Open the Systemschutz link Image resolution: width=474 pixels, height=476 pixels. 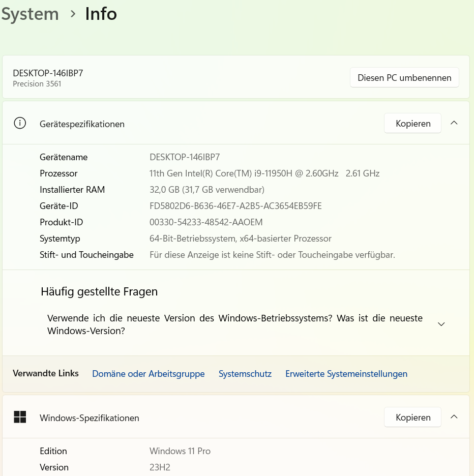(245, 374)
